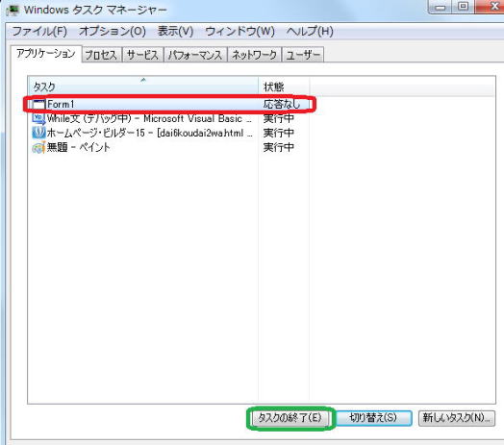Click the 切り替え(S) button
Screen dimensions: 504x445
tap(373, 418)
